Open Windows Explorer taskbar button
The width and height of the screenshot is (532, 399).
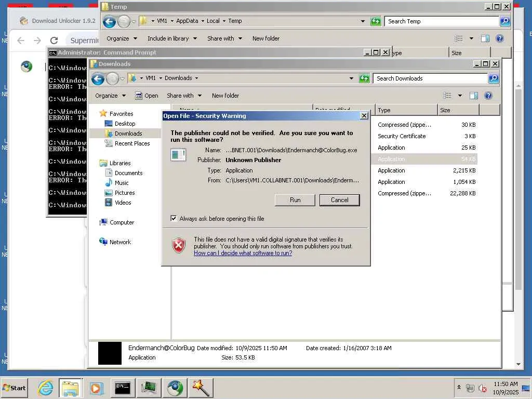pos(70,388)
